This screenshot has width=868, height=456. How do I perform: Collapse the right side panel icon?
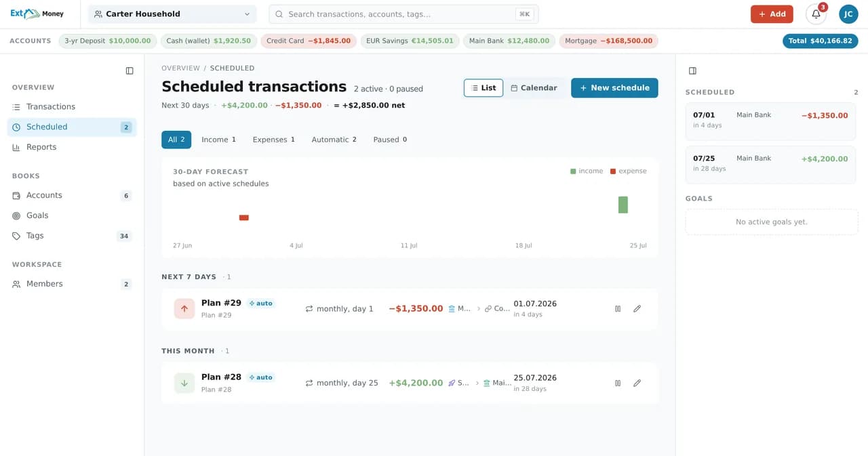click(x=692, y=70)
